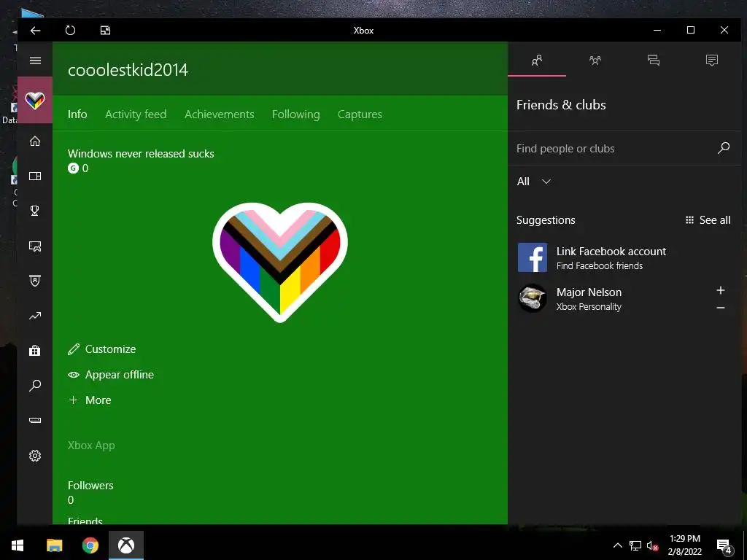The image size is (747, 560).
Task: Open Connection console icon in sidebar
Action: click(x=35, y=421)
